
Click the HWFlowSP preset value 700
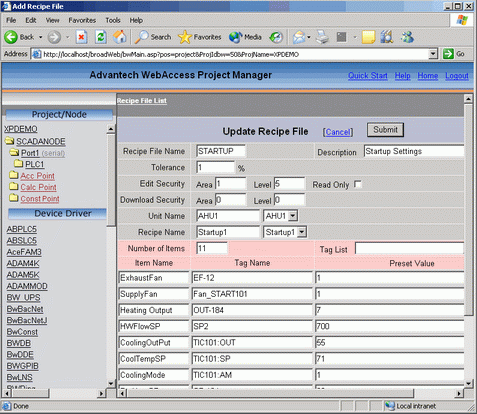(x=390, y=326)
